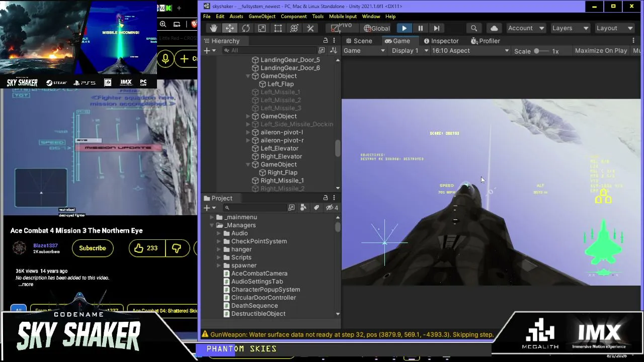Image resolution: width=644 pixels, height=362 pixels.
Task: Click the GunWeapon warning in status bar
Action: (x=347, y=334)
